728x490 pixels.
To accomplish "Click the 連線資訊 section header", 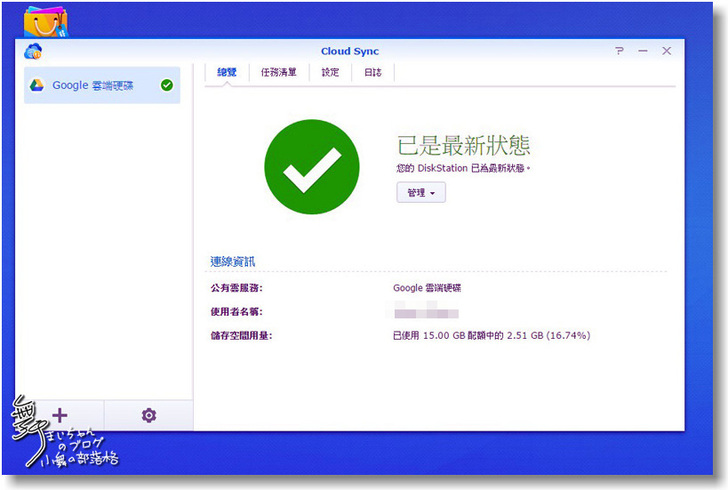I will coord(233,261).
